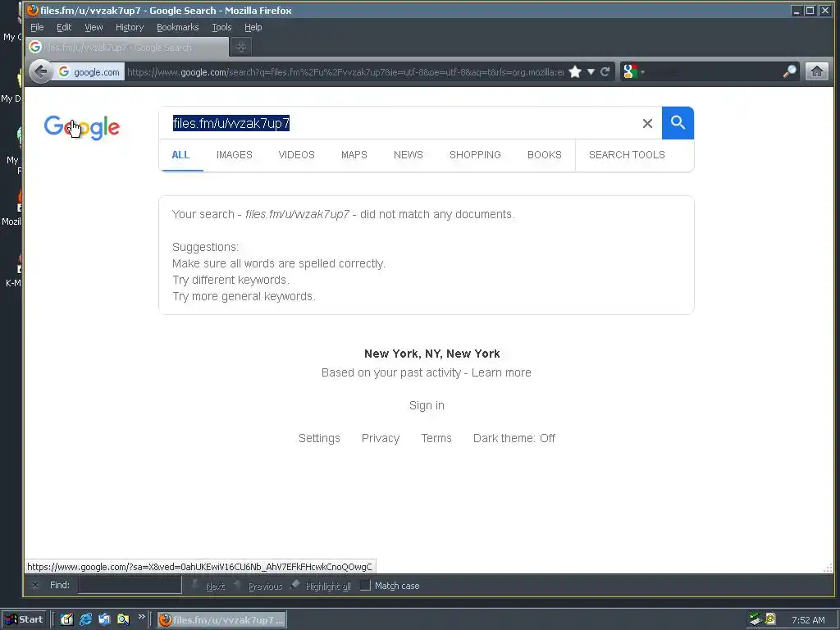This screenshot has width=840, height=630.
Task: Click the Find text input field
Action: 130,585
